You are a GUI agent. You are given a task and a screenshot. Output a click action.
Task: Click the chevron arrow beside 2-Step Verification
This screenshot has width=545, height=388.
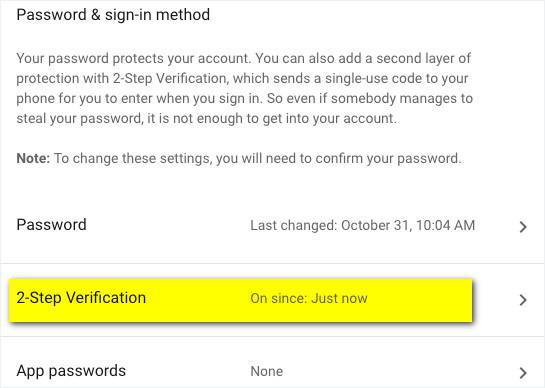click(523, 300)
